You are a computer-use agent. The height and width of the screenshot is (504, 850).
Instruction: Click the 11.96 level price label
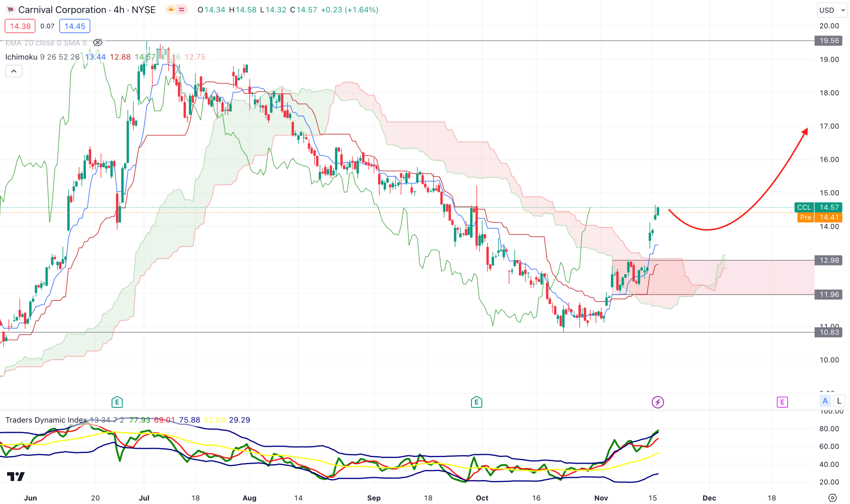tap(828, 294)
